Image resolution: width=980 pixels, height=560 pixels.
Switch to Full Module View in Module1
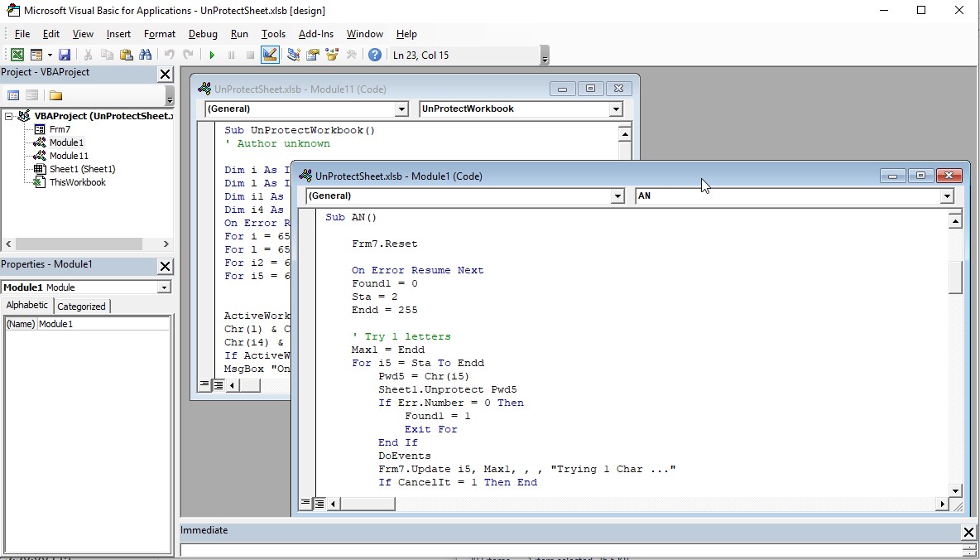pos(319,504)
